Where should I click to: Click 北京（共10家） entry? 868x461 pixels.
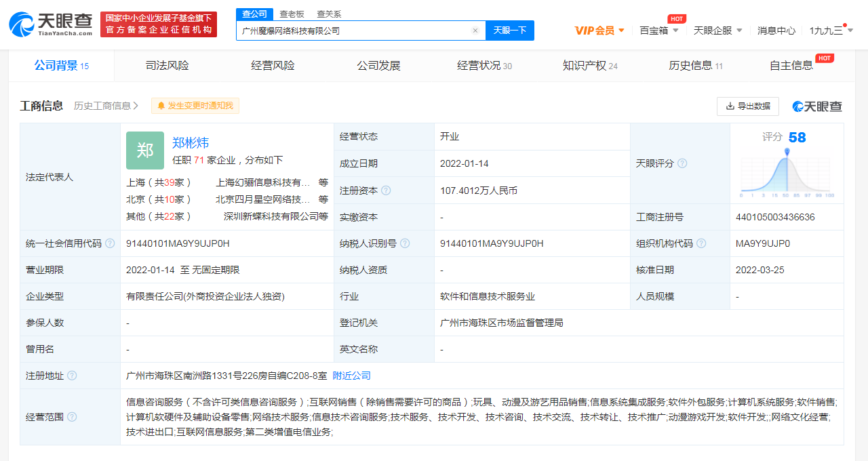click(160, 199)
